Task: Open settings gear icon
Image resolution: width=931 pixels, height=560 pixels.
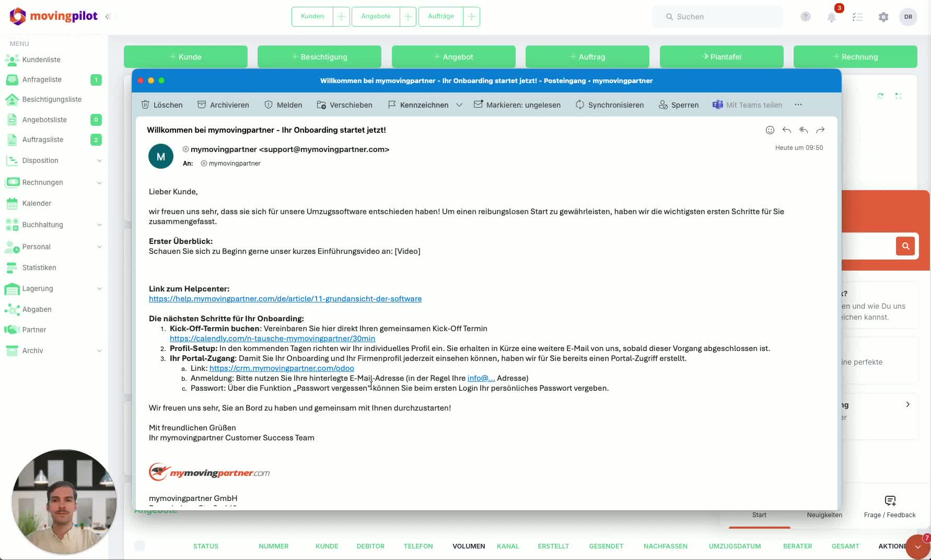Action: [883, 17]
